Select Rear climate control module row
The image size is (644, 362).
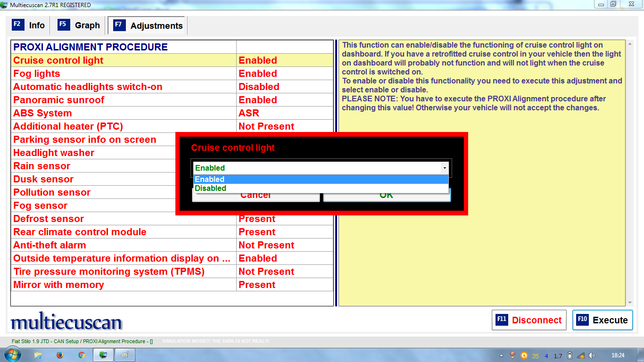coord(172,232)
